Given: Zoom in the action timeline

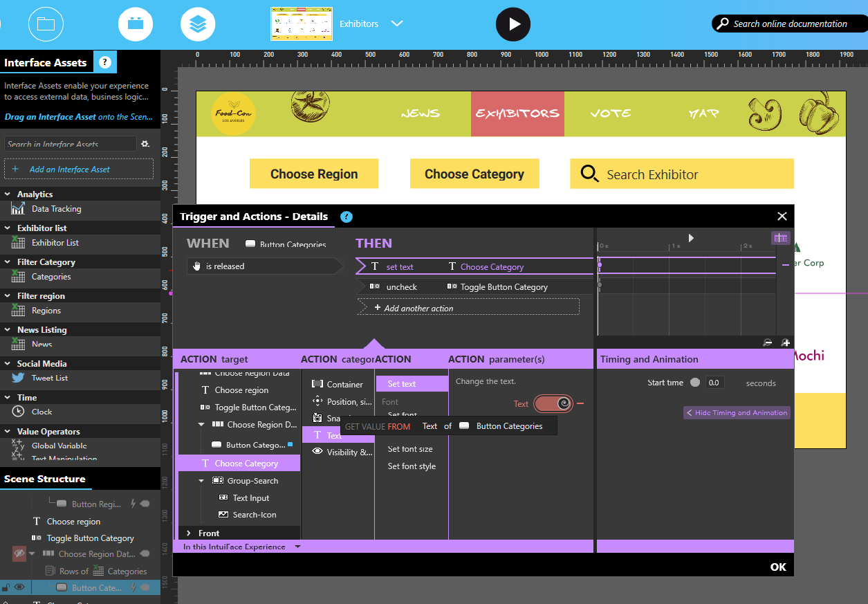Looking at the screenshot, I should point(786,342).
